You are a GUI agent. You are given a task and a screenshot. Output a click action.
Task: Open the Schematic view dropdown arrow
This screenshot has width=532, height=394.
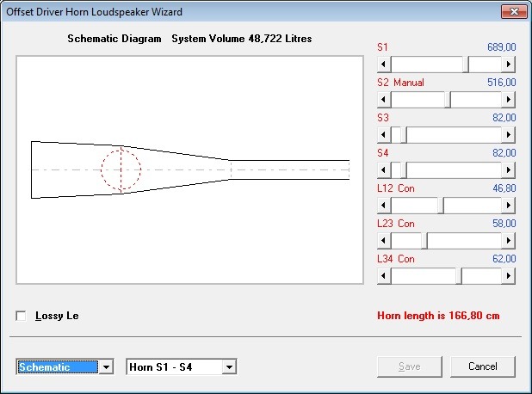106,366
